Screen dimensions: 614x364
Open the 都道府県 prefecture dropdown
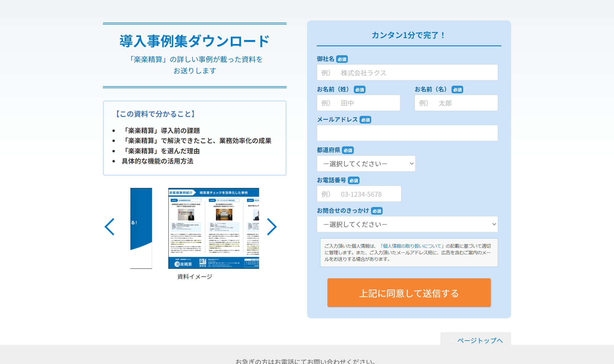pyautogui.click(x=366, y=164)
